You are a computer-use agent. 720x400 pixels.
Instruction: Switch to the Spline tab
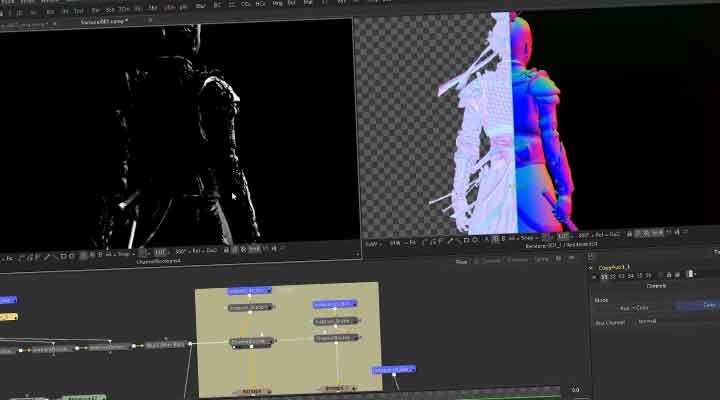[x=541, y=259]
